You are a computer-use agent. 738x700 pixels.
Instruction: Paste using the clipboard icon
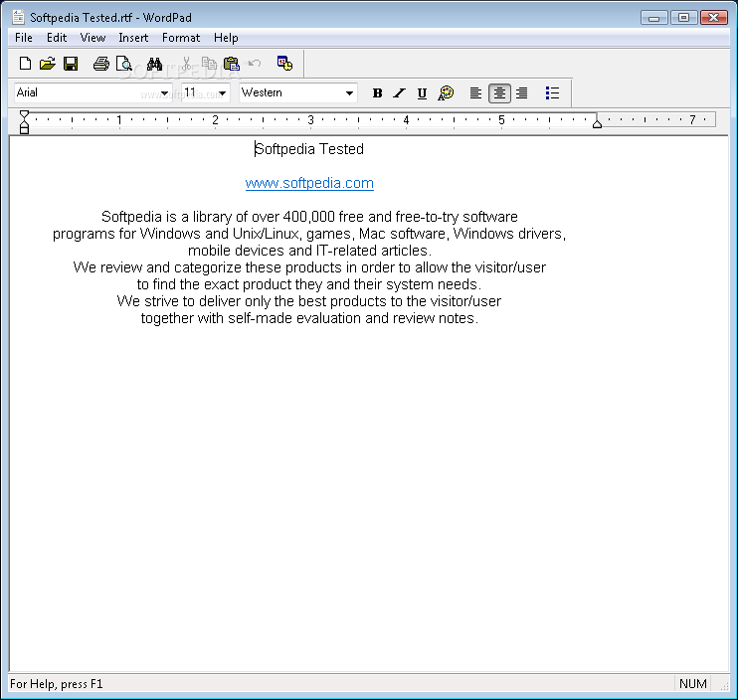(x=232, y=64)
